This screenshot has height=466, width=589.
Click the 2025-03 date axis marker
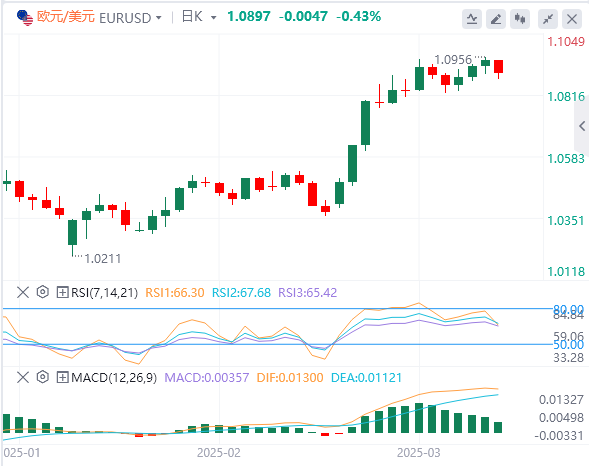coord(418,452)
